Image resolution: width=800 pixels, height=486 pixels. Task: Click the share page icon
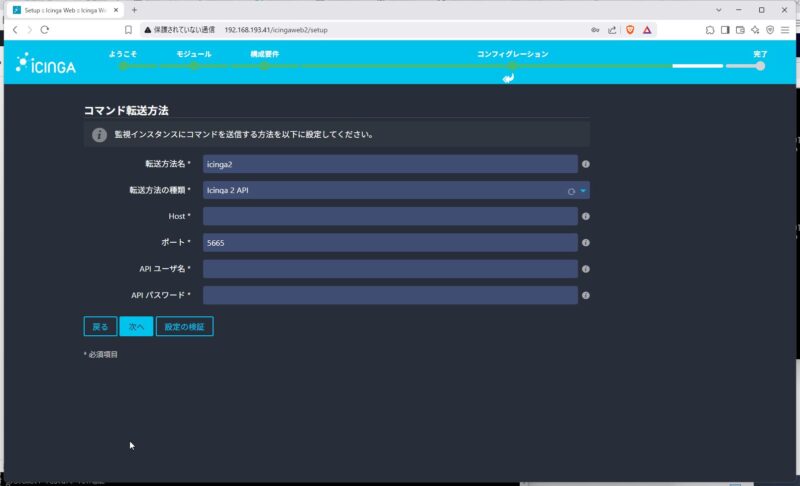pos(612,30)
